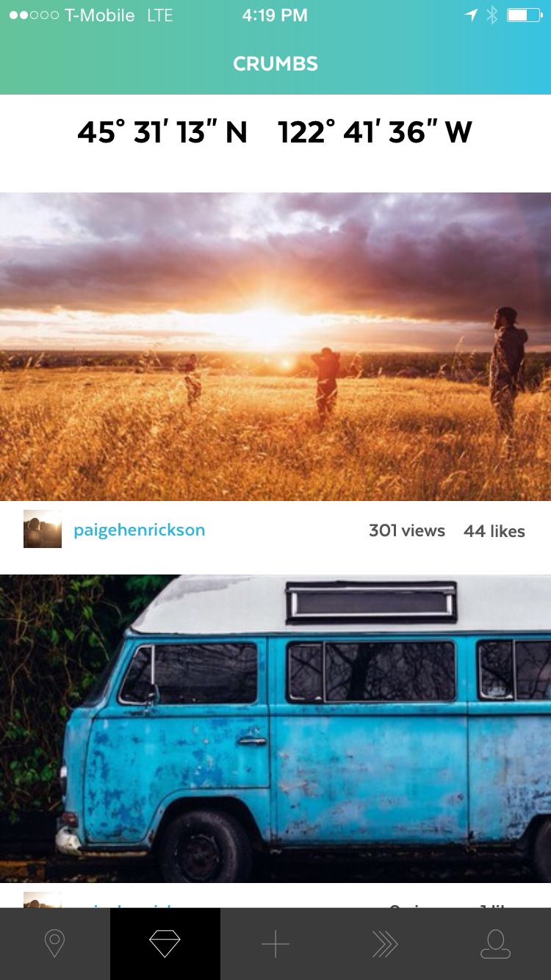This screenshot has height=980, width=551.
Task: Open the blue van photo
Action: (x=275, y=729)
